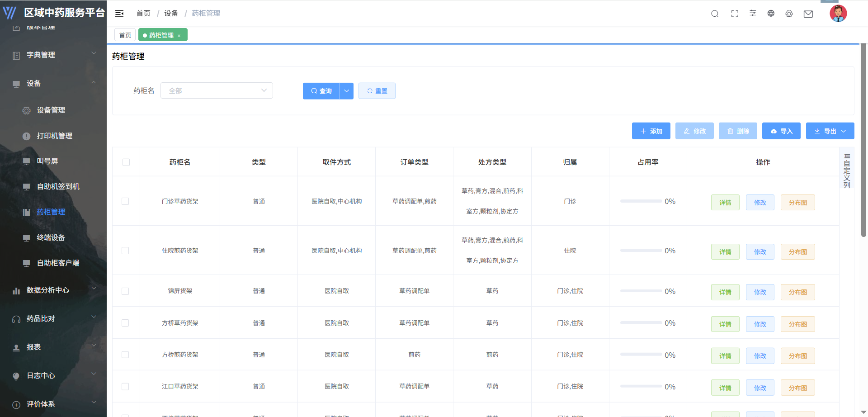Click the 数据分析中心 bar chart icon
The height and width of the screenshot is (417, 868).
point(16,291)
